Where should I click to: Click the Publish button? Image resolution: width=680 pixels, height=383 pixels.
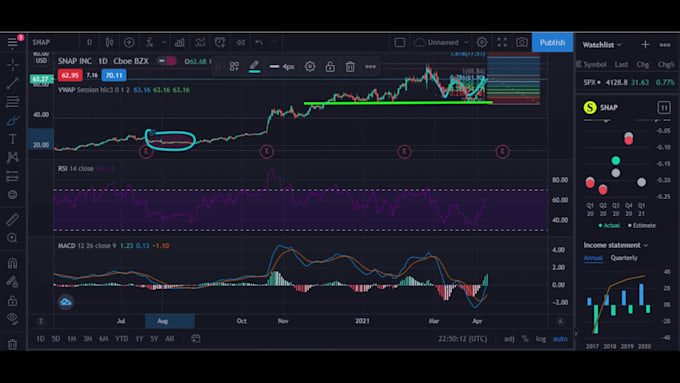tap(552, 43)
